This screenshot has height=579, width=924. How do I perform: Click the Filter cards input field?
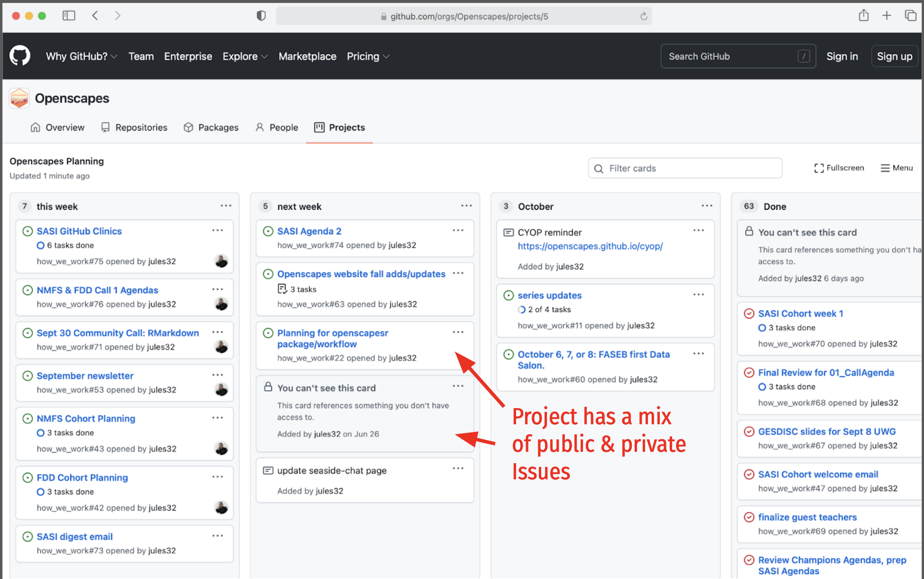[685, 168]
